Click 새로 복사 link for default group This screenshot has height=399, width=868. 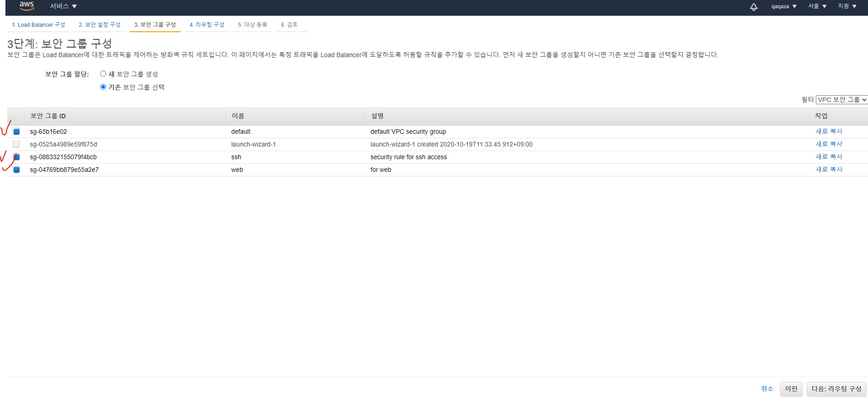[829, 131]
